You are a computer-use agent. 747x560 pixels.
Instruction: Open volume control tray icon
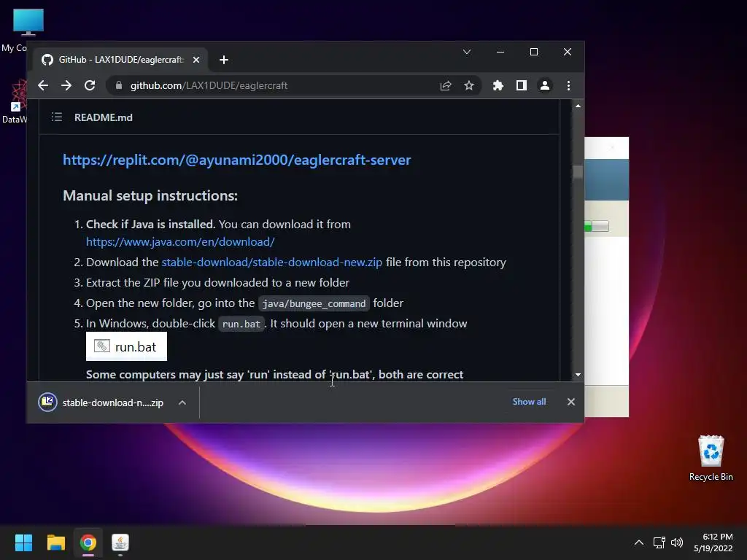coord(677,542)
